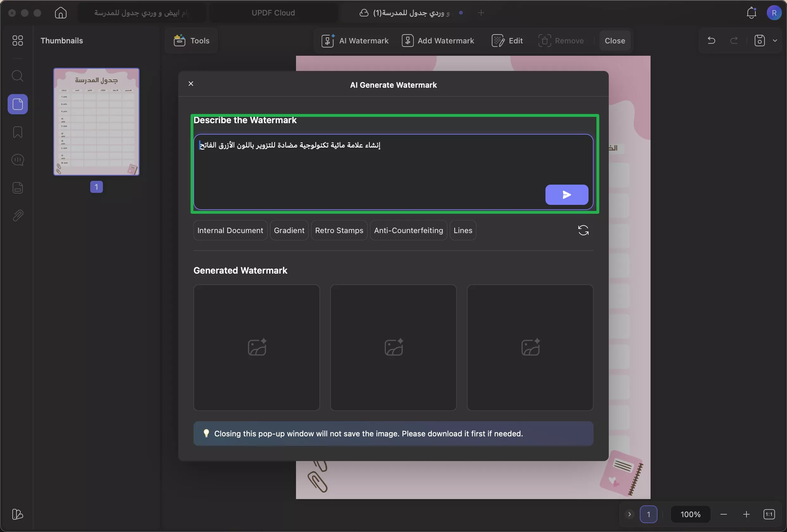The width and height of the screenshot is (787, 532).
Task: Go to the home screen icon
Action: [x=60, y=13]
